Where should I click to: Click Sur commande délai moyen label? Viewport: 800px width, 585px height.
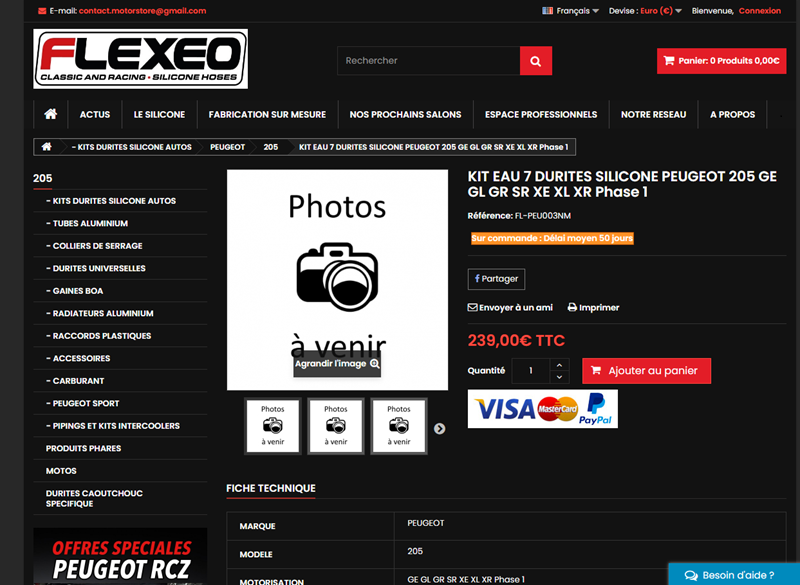click(x=552, y=238)
